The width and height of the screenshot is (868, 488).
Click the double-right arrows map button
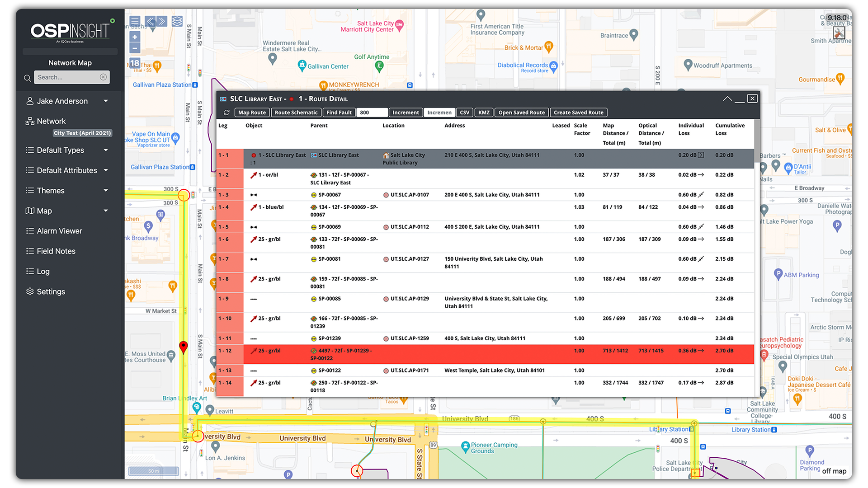coord(162,21)
